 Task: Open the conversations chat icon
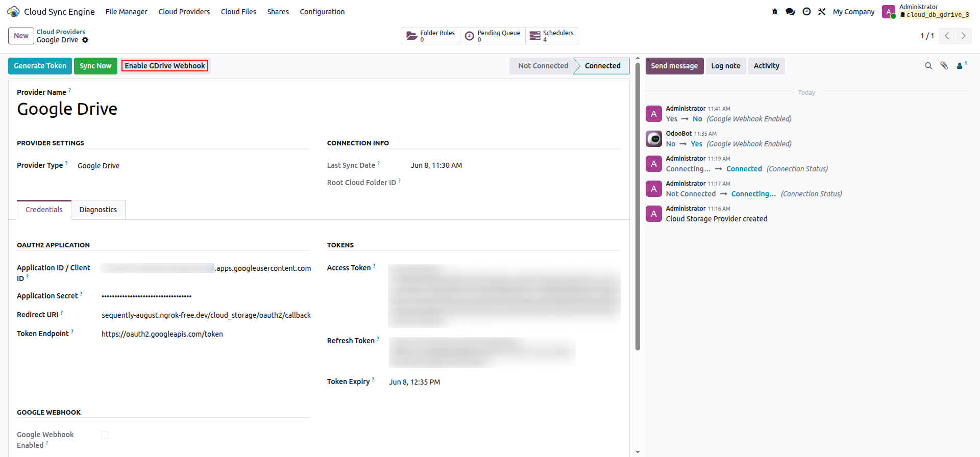click(x=790, y=12)
